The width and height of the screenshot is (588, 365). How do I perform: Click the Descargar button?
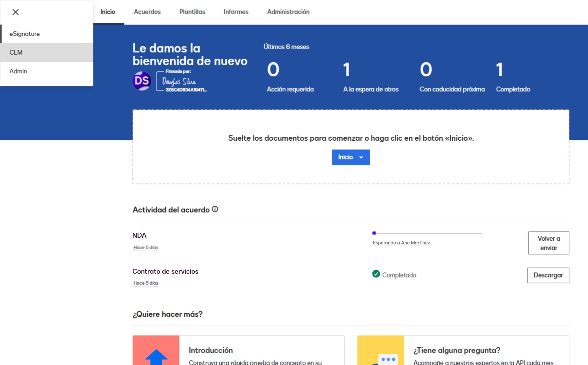tap(548, 275)
